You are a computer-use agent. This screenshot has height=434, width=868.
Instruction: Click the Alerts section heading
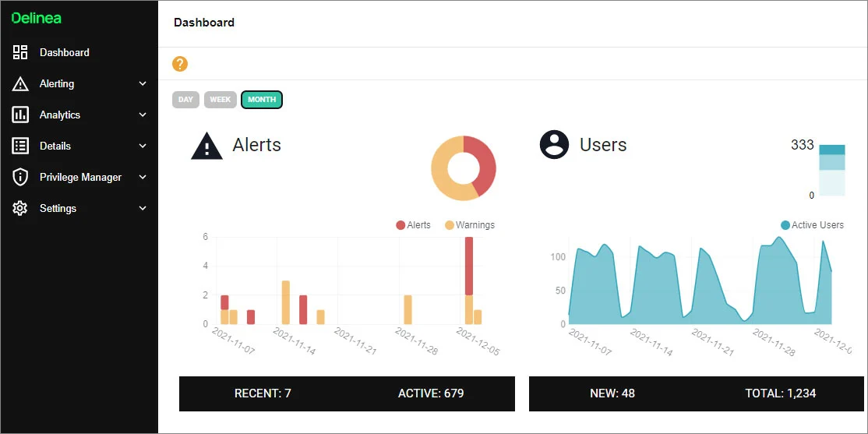(x=257, y=144)
